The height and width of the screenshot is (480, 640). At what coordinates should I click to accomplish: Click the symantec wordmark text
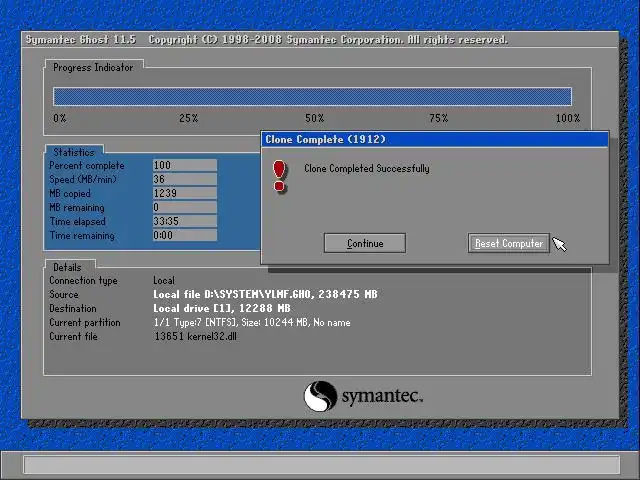(382, 396)
